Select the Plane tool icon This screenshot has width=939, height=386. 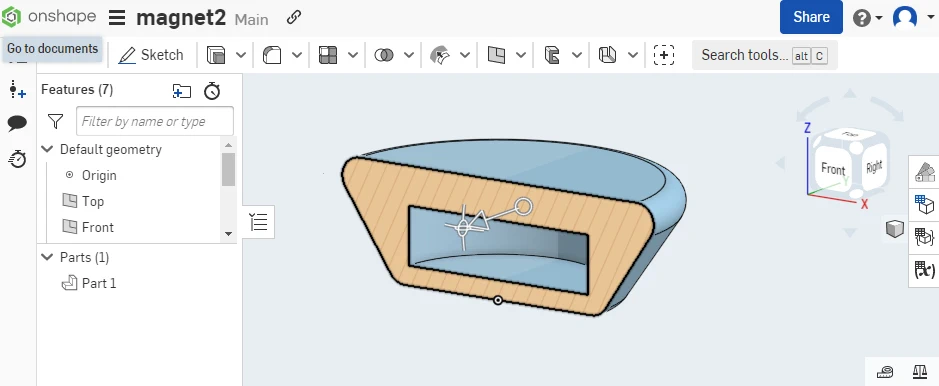(x=496, y=55)
